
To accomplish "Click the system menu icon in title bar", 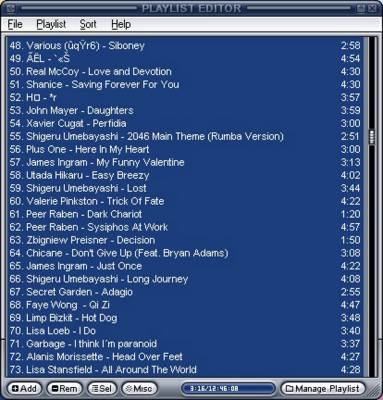I will (10, 8).
